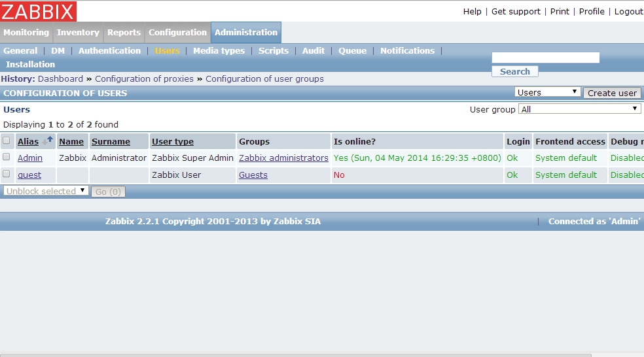Open Dashboard from history breadcrumb
The image size is (644, 357).
point(60,78)
